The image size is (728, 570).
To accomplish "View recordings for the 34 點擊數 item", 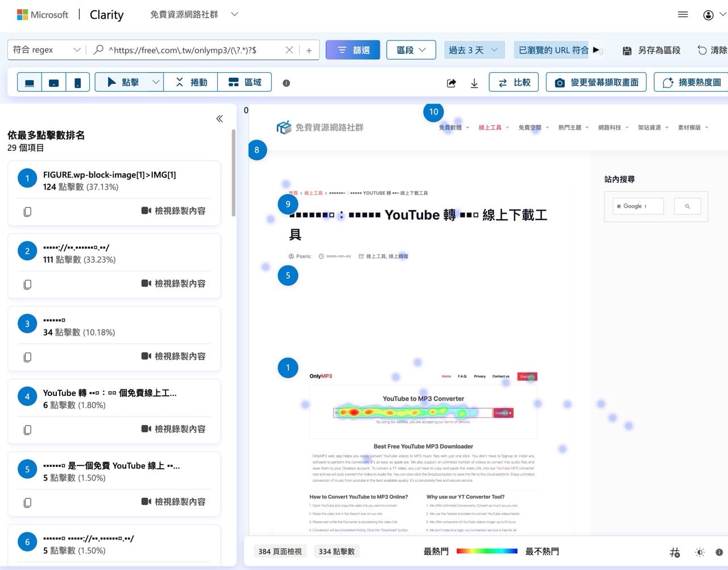I will click(173, 356).
